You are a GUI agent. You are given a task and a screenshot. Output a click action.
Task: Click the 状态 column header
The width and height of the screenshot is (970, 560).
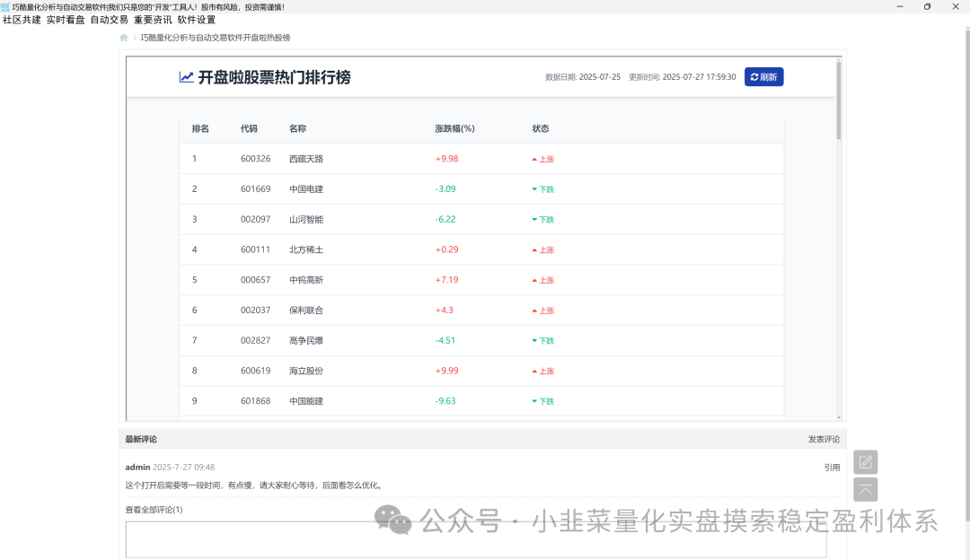(541, 128)
